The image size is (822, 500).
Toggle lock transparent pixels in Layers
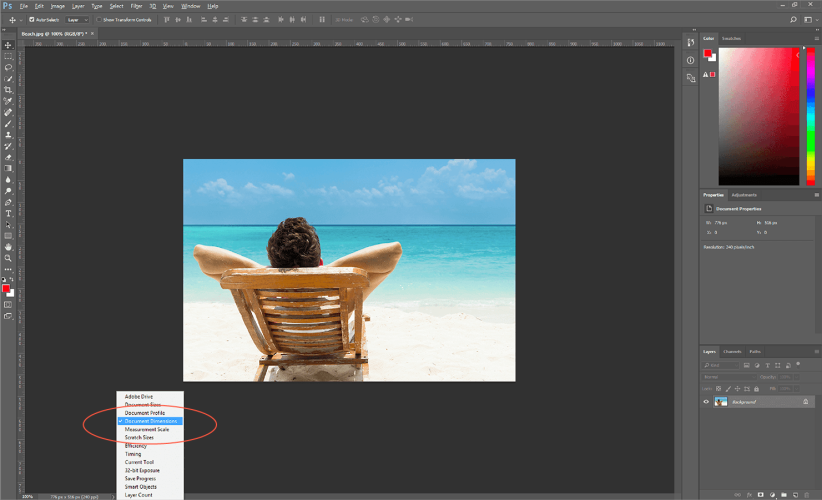pos(718,389)
